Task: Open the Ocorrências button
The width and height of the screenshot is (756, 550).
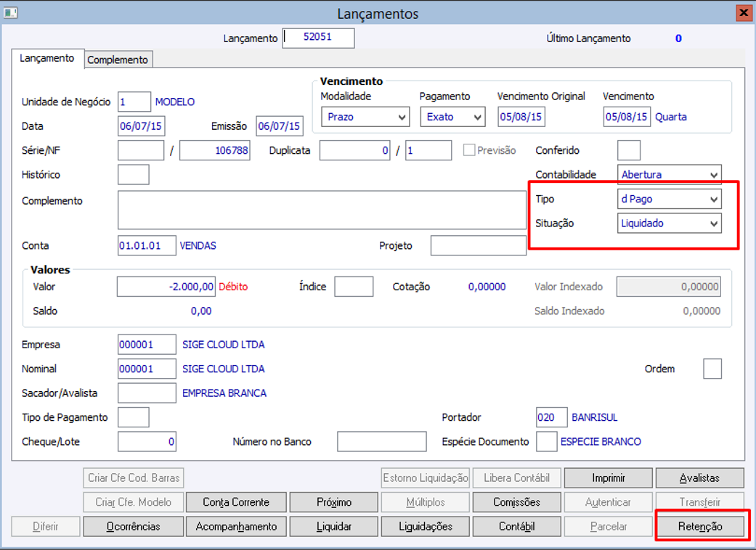Action: [133, 526]
